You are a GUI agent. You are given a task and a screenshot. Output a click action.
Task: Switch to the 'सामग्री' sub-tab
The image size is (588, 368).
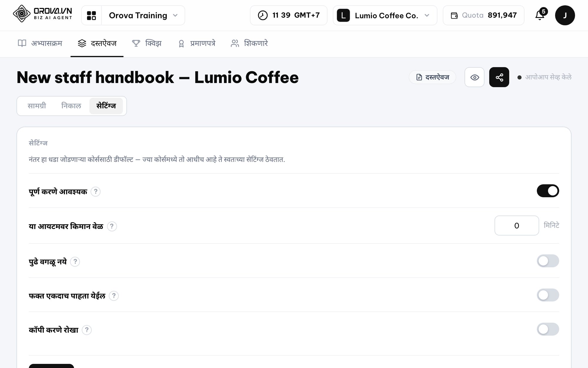pos(37,106)
